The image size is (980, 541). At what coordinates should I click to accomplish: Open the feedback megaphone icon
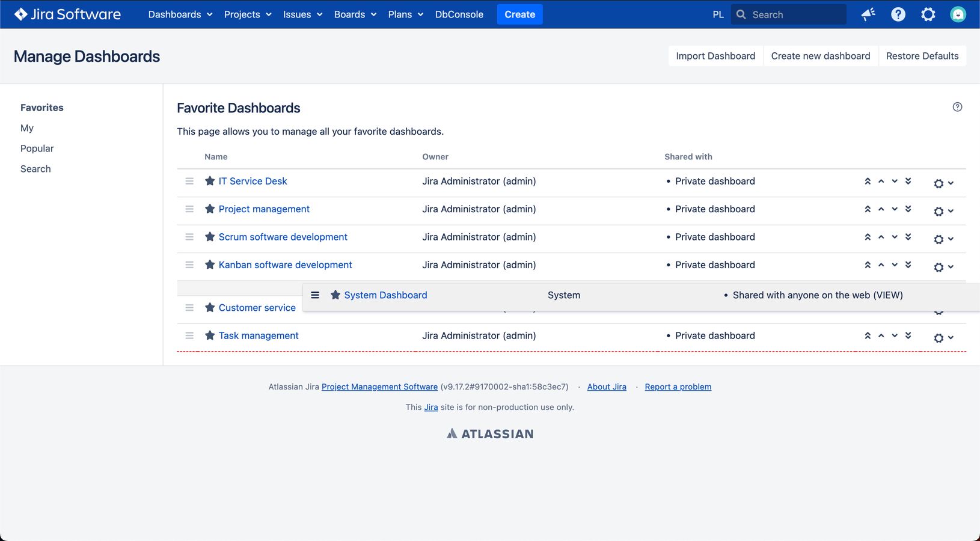(868, 14)
